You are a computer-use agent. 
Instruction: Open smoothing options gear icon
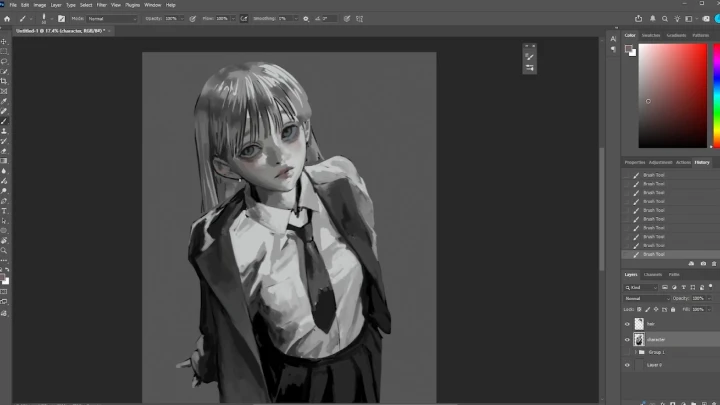click(x=306, y=19)
